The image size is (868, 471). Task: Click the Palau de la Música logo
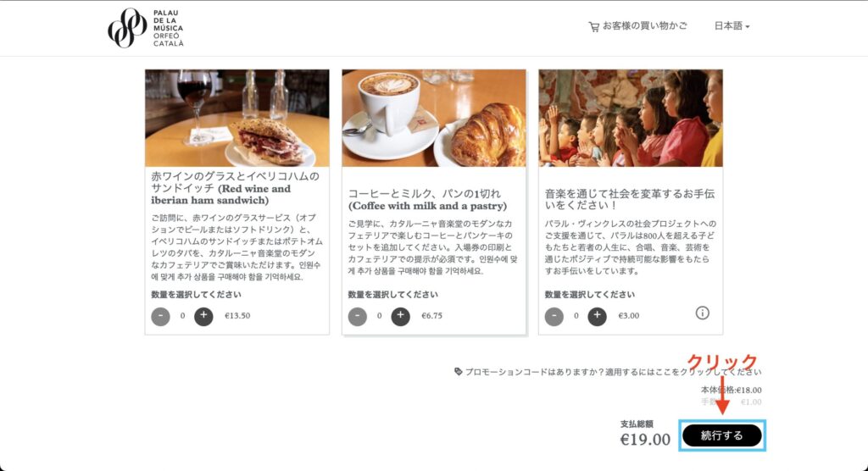click(146, 28)
